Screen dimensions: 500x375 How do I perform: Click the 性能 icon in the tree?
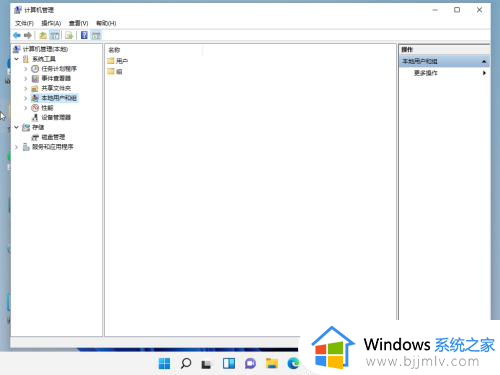35,108
